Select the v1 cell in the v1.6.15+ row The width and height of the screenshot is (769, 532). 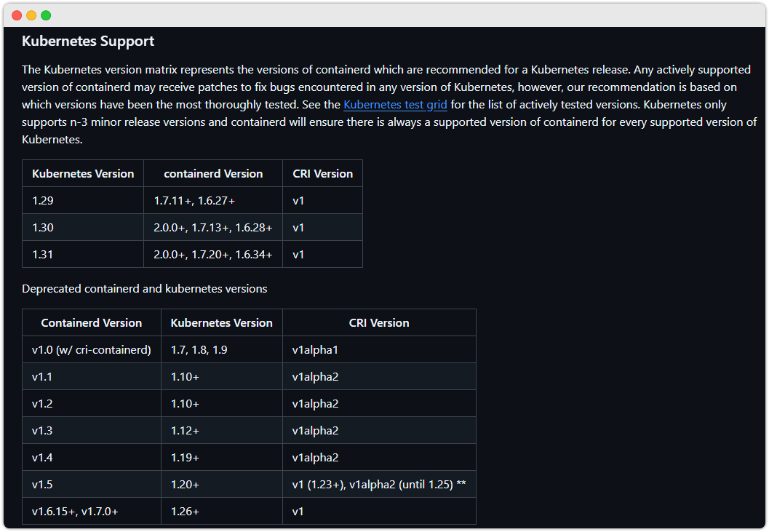coord(379,511)
